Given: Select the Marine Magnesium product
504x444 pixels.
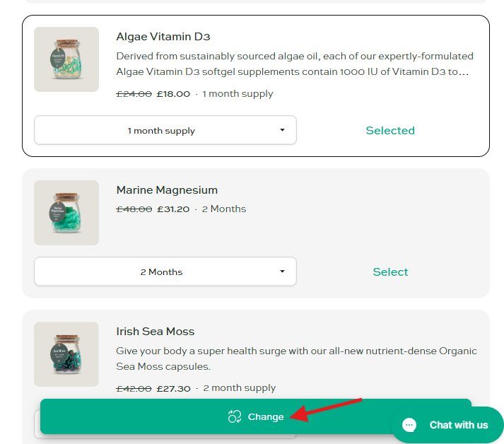Looking at the screenshot, I should (x=390, y=271).
